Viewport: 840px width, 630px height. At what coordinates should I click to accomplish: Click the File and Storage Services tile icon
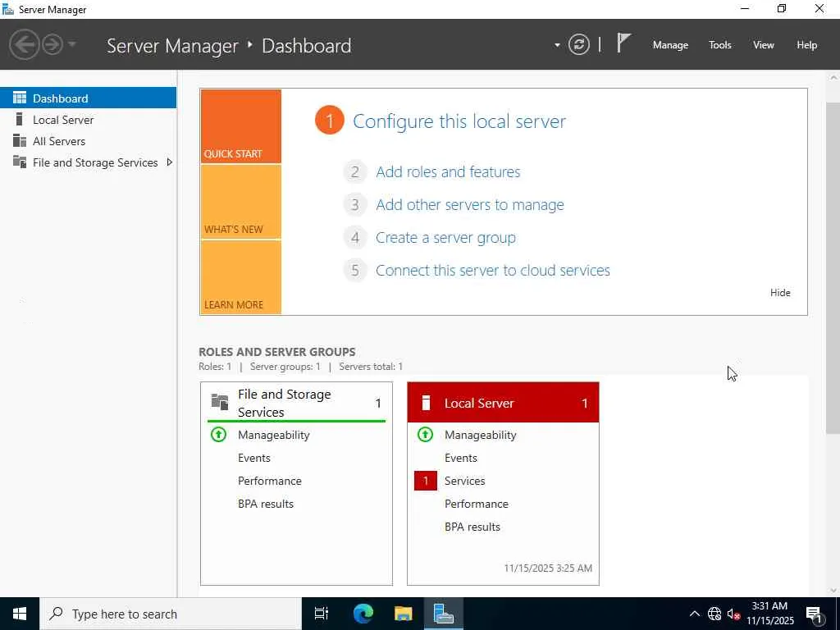pyautogui.click(x=220, y=402)
